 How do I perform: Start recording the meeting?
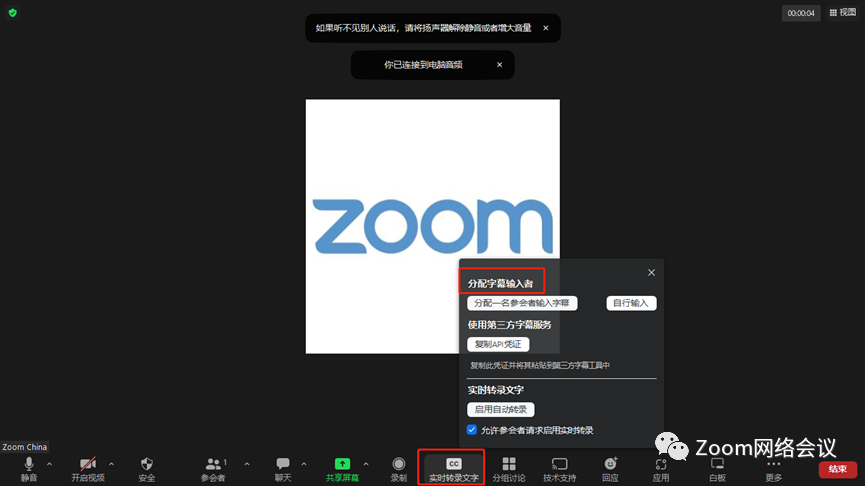398,469
